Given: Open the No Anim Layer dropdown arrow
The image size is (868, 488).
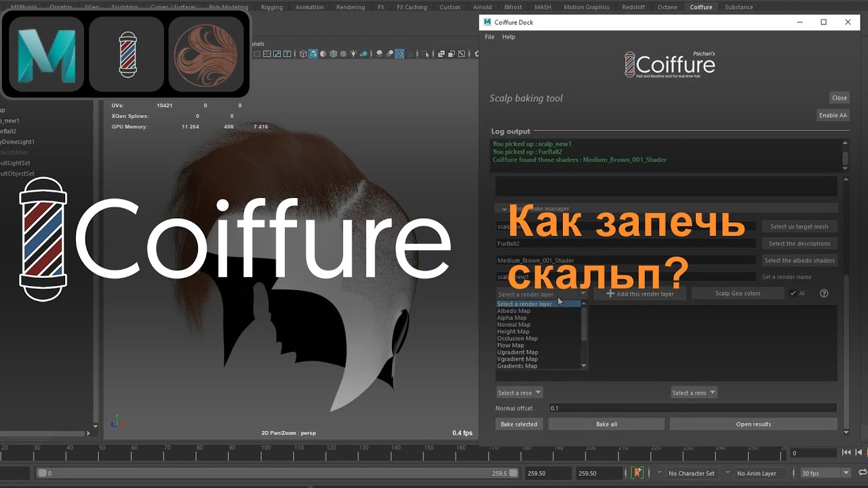Looking at the screenshot, I should [x=728, y=472].
